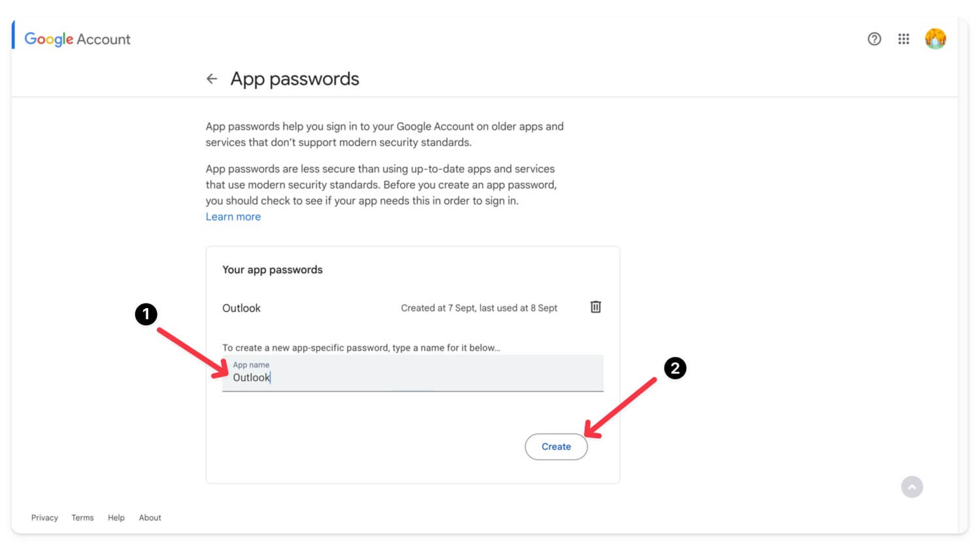Open the Learn more link
Image resolution: width=980 pixels, height=551 pixels.
pos(233,216)
